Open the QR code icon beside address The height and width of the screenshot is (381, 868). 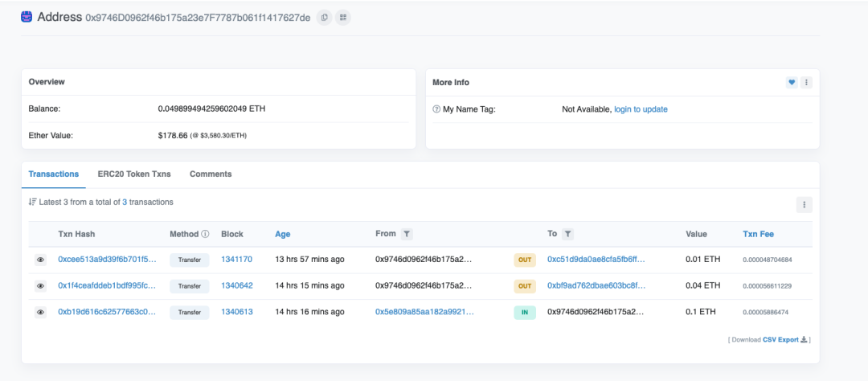click(343, 17)
